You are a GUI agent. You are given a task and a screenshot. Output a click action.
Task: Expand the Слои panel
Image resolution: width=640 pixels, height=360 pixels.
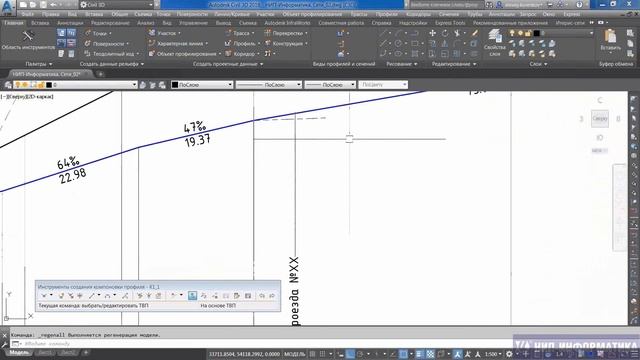(538, 64)
